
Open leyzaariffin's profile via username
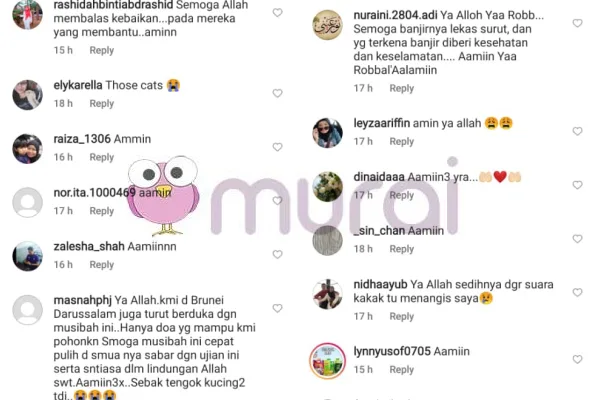(382, 123)
